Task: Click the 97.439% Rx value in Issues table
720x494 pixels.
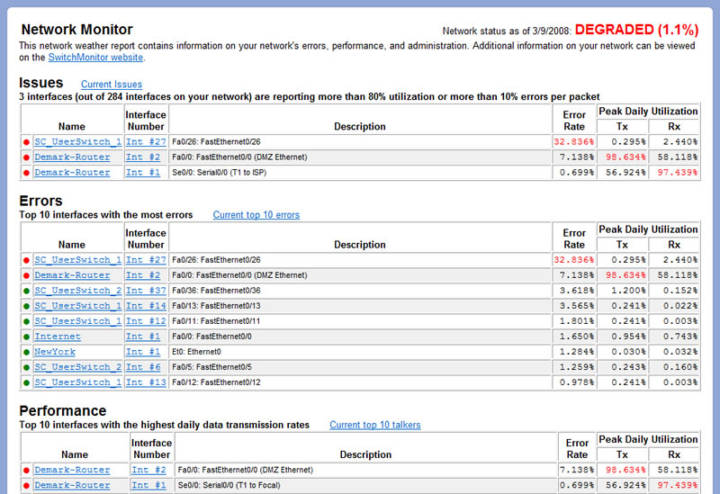Action: [677, 173]
